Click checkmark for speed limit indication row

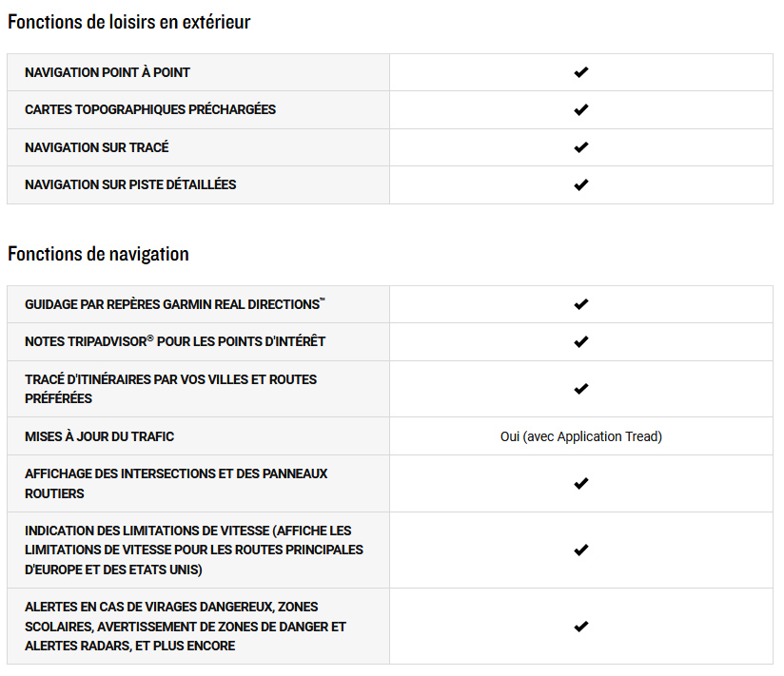pos(581,550)
